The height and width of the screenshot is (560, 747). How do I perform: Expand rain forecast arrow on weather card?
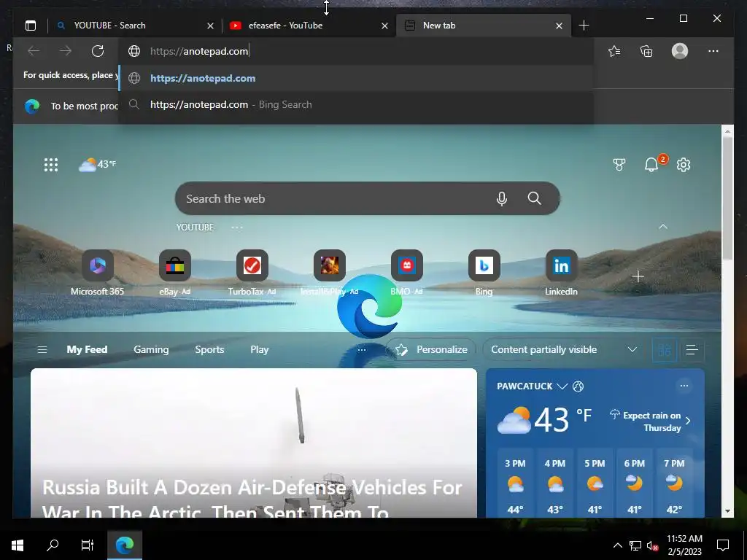688,421
